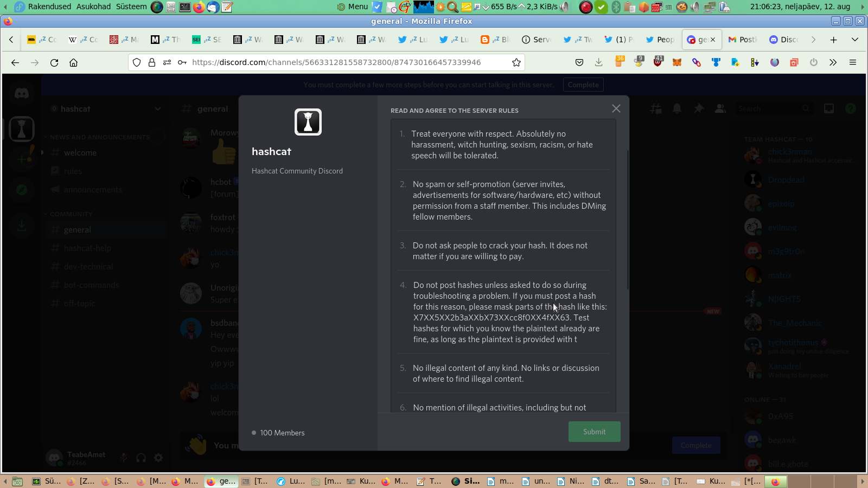Open the site permissions icon in the address bar

tap(167, 62)
